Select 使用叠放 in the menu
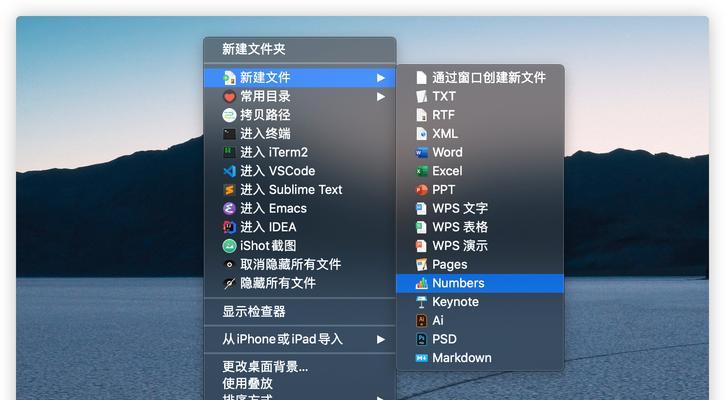The image size is (725, 400). coord(300,383)
